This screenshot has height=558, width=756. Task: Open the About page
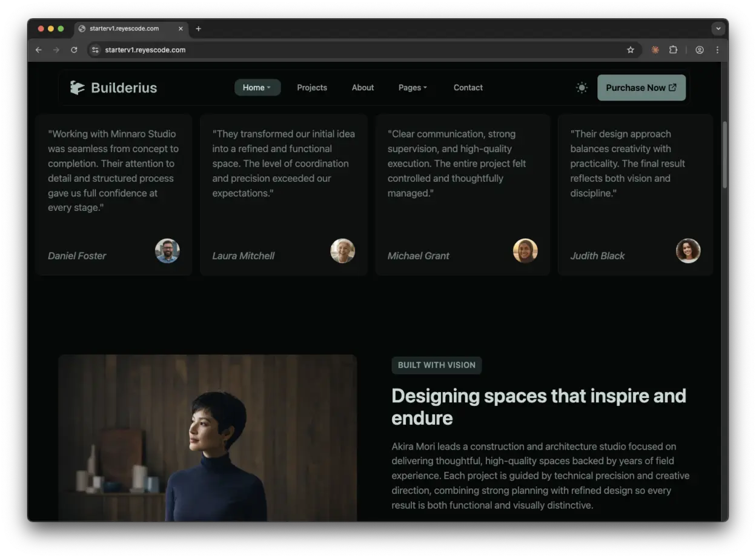(363, 88)
